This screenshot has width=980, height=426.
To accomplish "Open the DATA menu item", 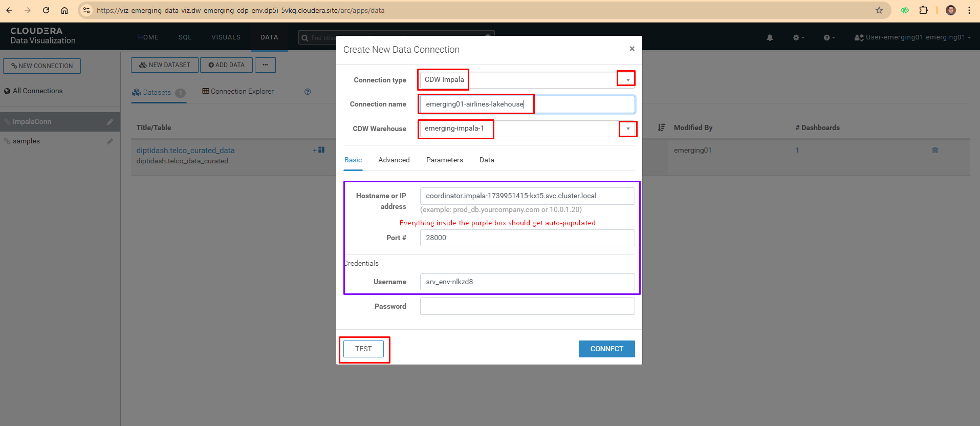I will point(269,37).
